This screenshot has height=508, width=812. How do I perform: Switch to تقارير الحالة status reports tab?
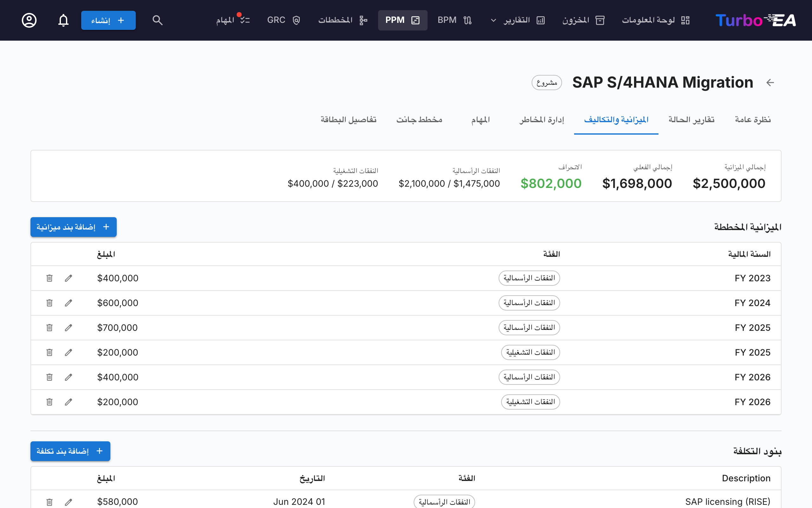tap(691, 120)
